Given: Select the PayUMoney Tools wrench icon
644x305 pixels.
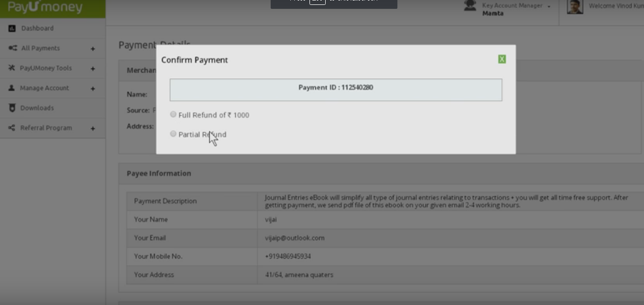Looking at the screenshot, I should click(x=12, y=68).
